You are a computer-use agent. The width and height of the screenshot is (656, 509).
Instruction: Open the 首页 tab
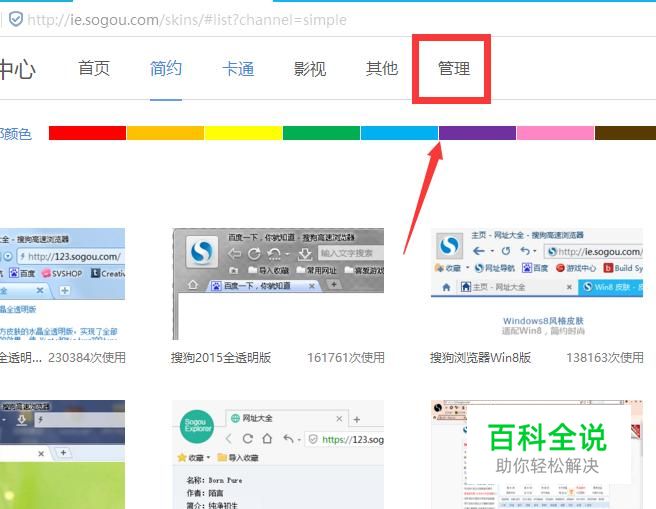coord(94,68)
